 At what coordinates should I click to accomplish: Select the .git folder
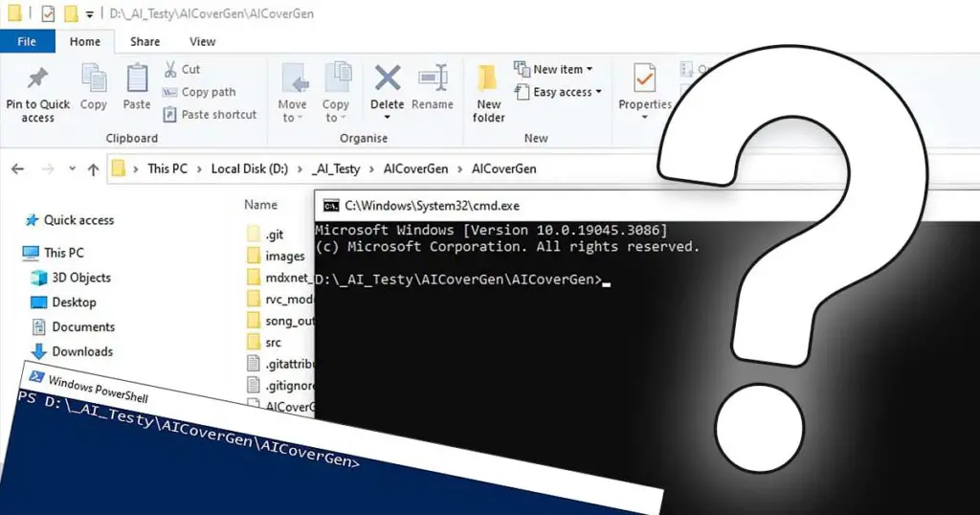coord(265,235)
